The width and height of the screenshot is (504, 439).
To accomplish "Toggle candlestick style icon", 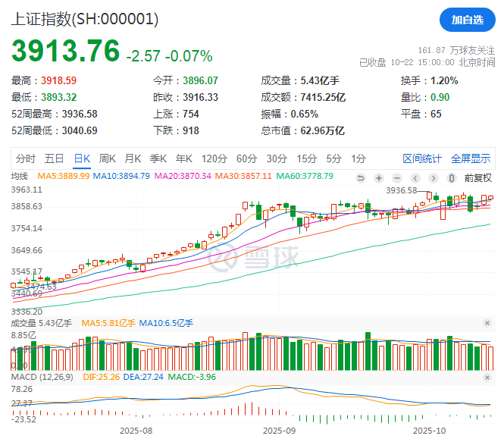I will pyautogui.click(x=452, y=178).
